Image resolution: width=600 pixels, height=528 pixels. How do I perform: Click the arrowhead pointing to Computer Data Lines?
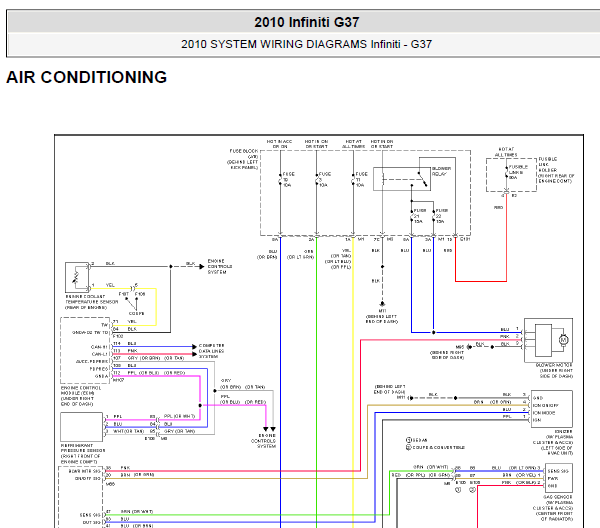click(x=194, y=347)
